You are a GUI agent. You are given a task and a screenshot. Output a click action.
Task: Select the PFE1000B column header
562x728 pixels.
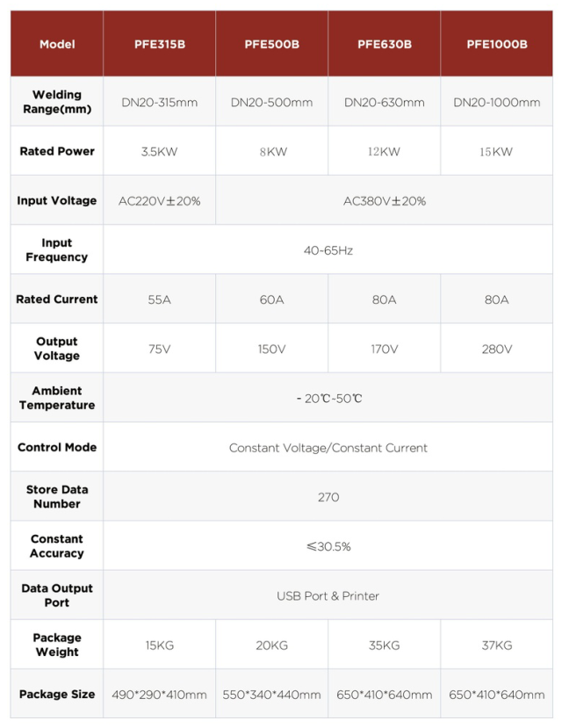496,44
